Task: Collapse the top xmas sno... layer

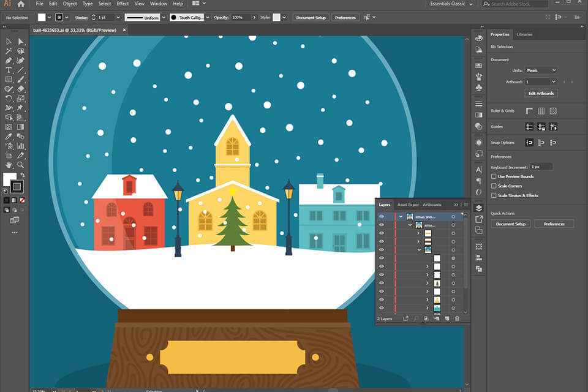Action: click(401, 216)
